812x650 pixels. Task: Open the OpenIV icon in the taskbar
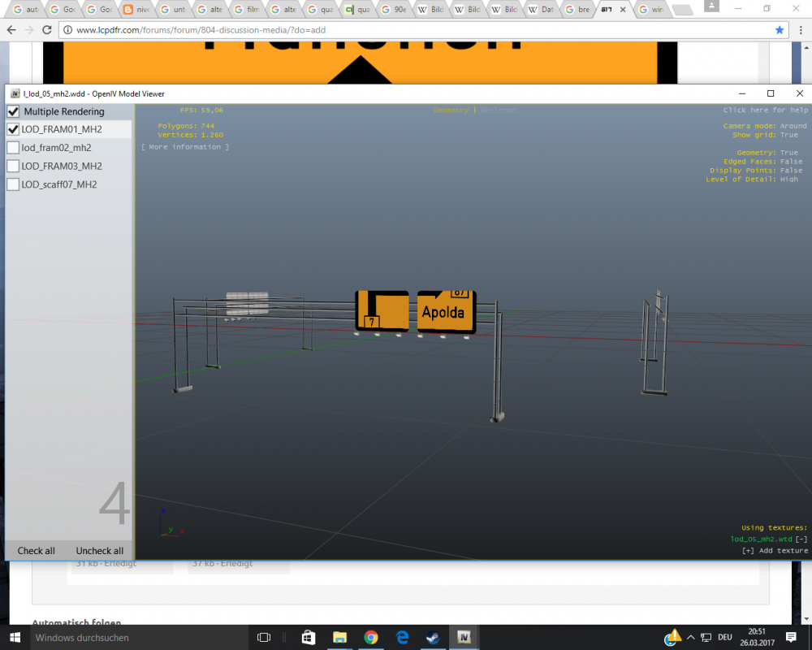(x=464, y=637)
